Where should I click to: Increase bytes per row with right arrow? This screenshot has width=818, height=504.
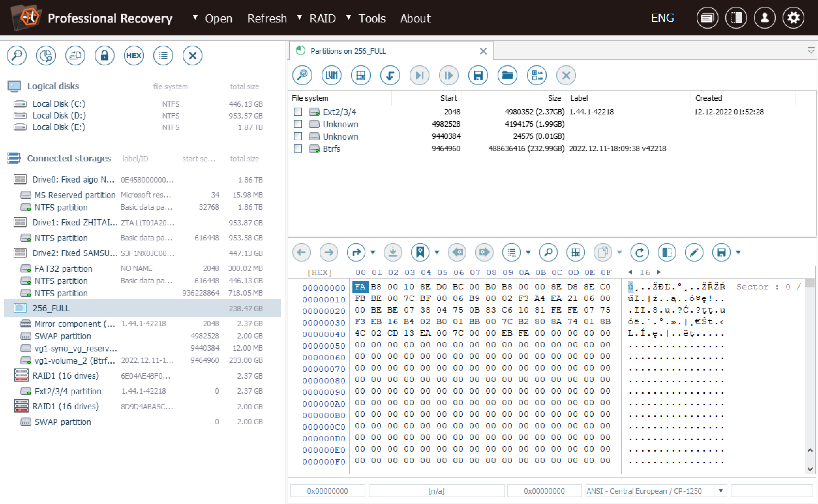659,272
